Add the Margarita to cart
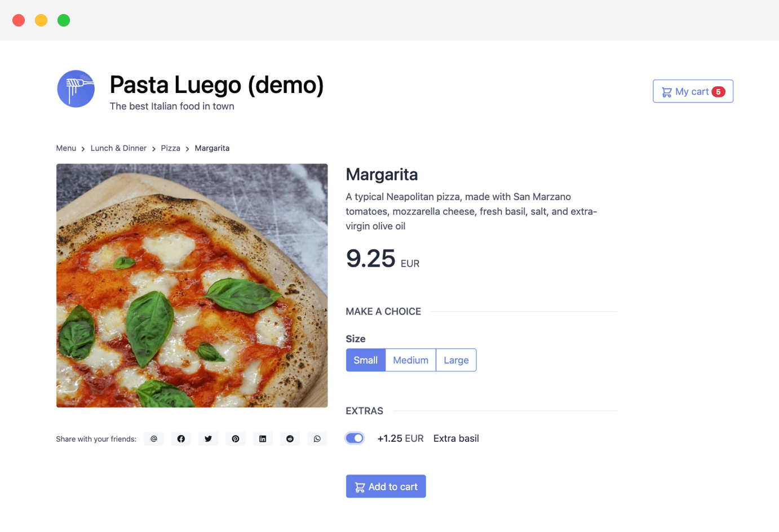 (x=386, y=486)
